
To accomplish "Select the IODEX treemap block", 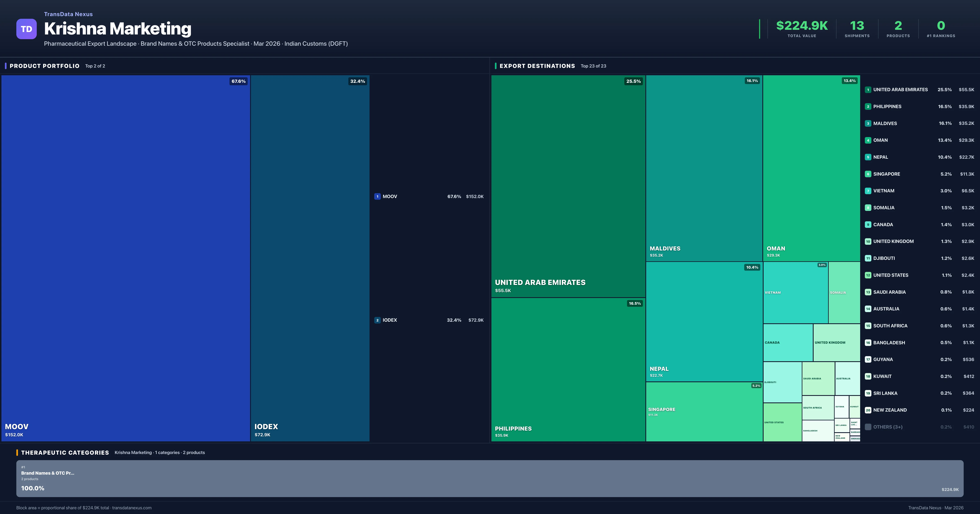I will pyautogui.click(x=310, y=258).
